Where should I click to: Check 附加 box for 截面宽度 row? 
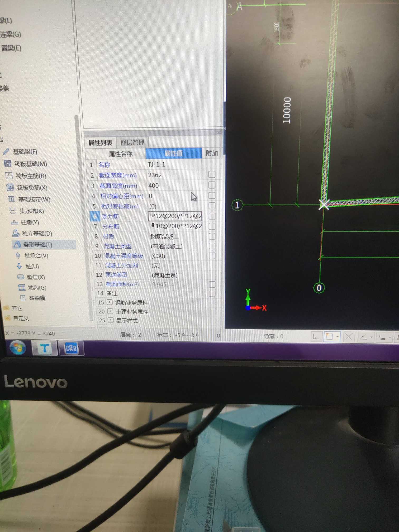tap(212, 174)
